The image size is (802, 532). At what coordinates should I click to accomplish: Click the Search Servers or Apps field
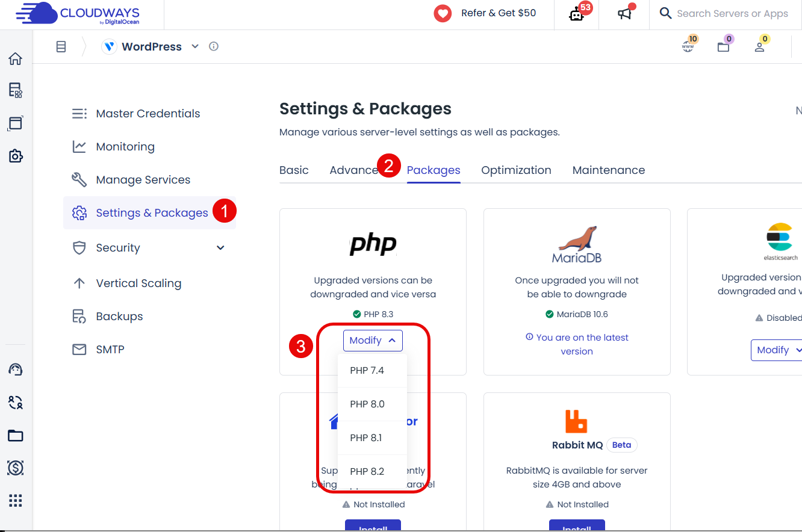point(732,13)
